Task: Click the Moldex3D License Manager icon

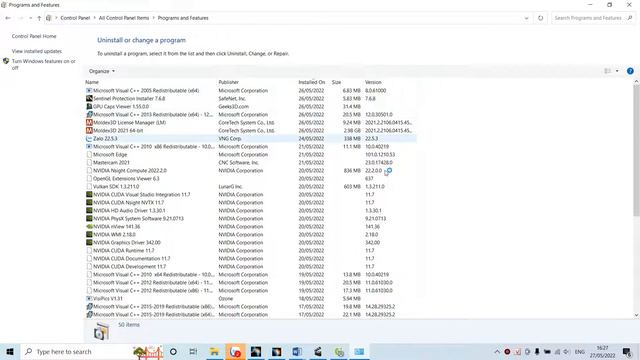Action: 89,122
